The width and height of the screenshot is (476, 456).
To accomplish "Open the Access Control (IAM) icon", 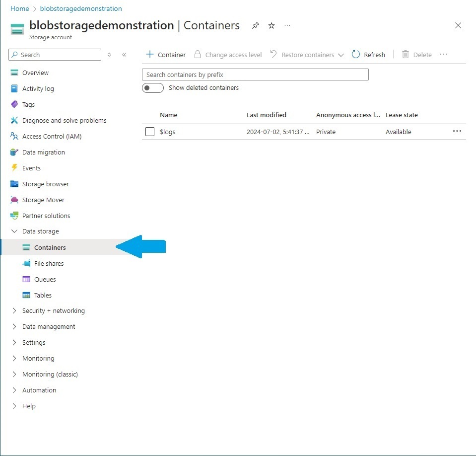I will (14, 136).
